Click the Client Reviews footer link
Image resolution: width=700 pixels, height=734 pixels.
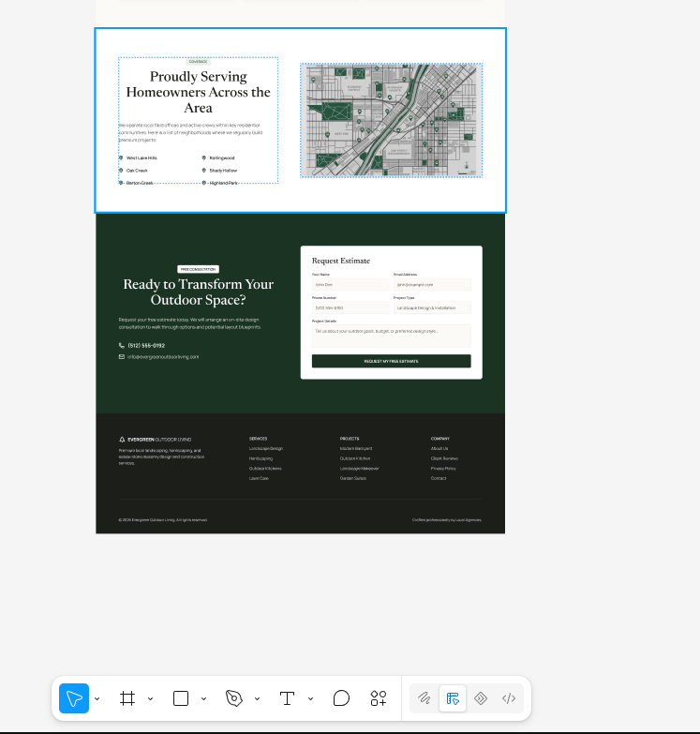click(444, 458)
